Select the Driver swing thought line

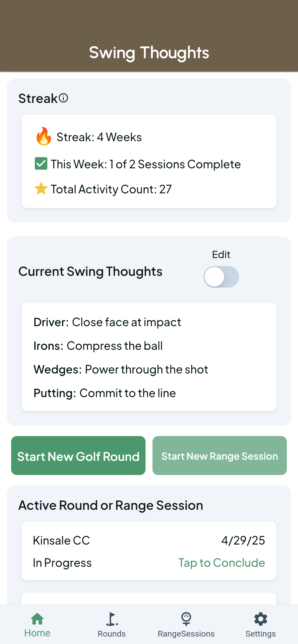[x=107, y=322]
